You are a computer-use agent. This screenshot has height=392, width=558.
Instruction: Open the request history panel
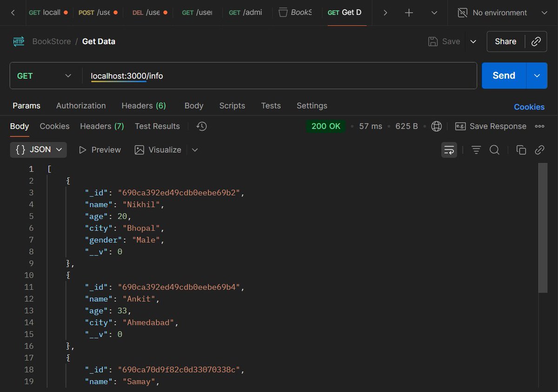201,126
